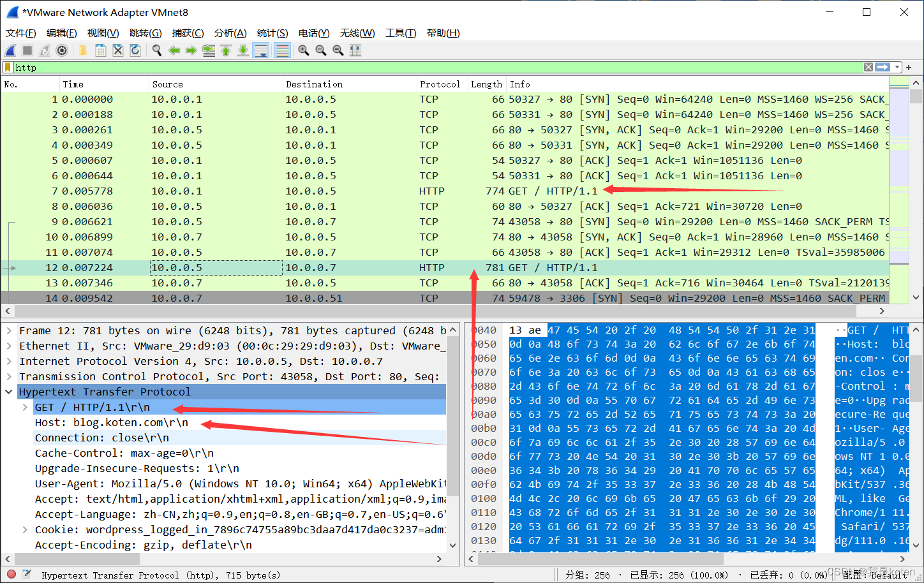Viewport: 924px width, 583px height.
Task: Go back to the previous packet
Action: click(x=174, y=50)
